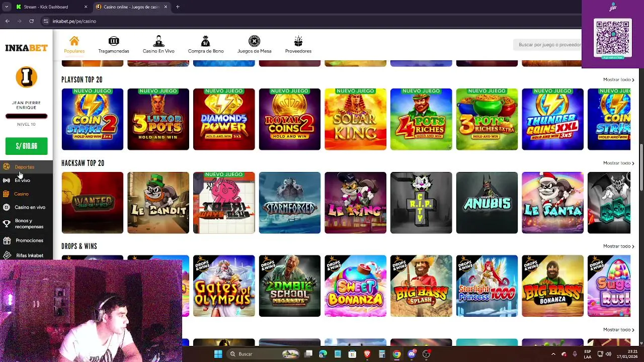The width and height of the screenshot is (644, 362).
Task: Close the Casino online tab
Action: 165,7
